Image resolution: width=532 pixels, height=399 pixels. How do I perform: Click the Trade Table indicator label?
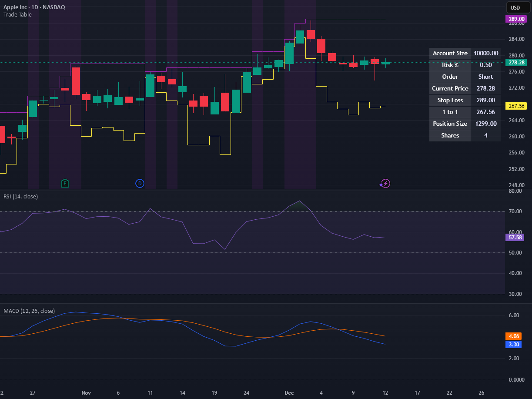point(17,15)
